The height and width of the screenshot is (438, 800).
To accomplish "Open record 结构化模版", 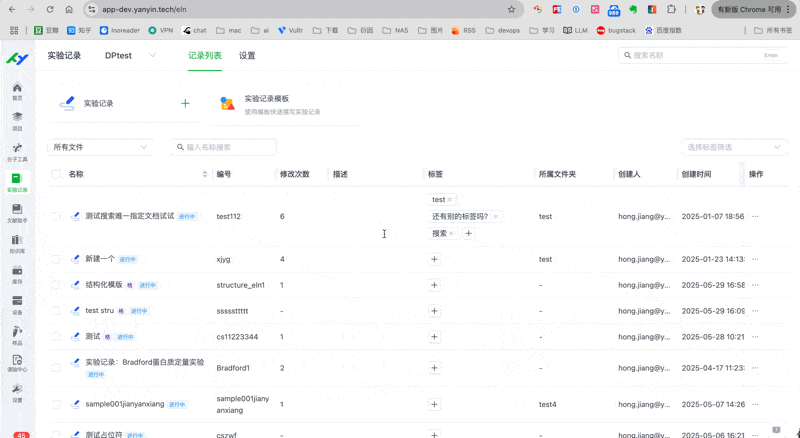I will click(104, 284).
